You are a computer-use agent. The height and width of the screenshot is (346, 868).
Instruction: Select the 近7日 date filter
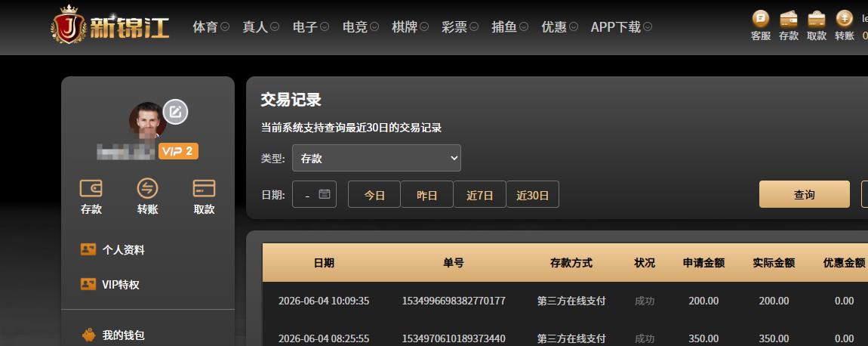479,195
